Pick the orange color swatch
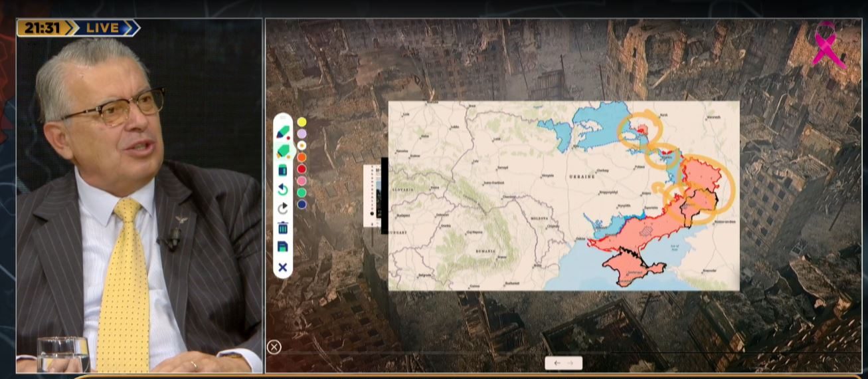The height and width of the screenshot is (379, 868). point(302,157)
